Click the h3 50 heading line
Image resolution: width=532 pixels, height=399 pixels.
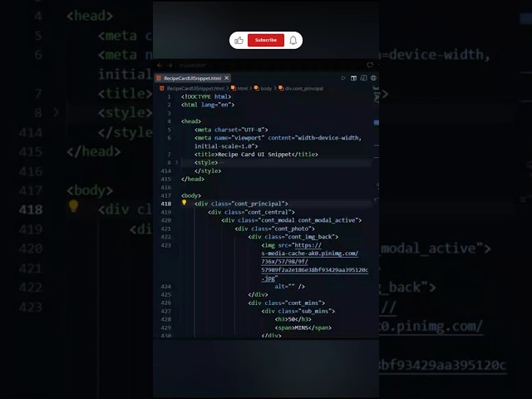tap(293, 319)
